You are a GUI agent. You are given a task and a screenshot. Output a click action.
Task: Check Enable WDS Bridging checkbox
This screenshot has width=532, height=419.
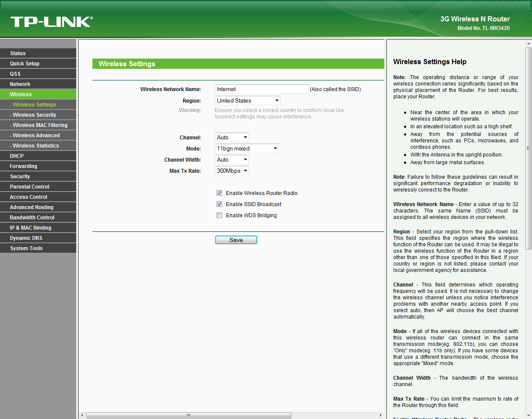coord(219,215)
